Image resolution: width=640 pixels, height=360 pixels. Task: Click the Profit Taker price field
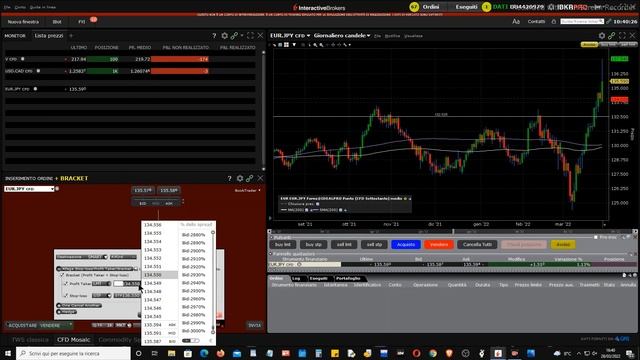coord(127,283)
